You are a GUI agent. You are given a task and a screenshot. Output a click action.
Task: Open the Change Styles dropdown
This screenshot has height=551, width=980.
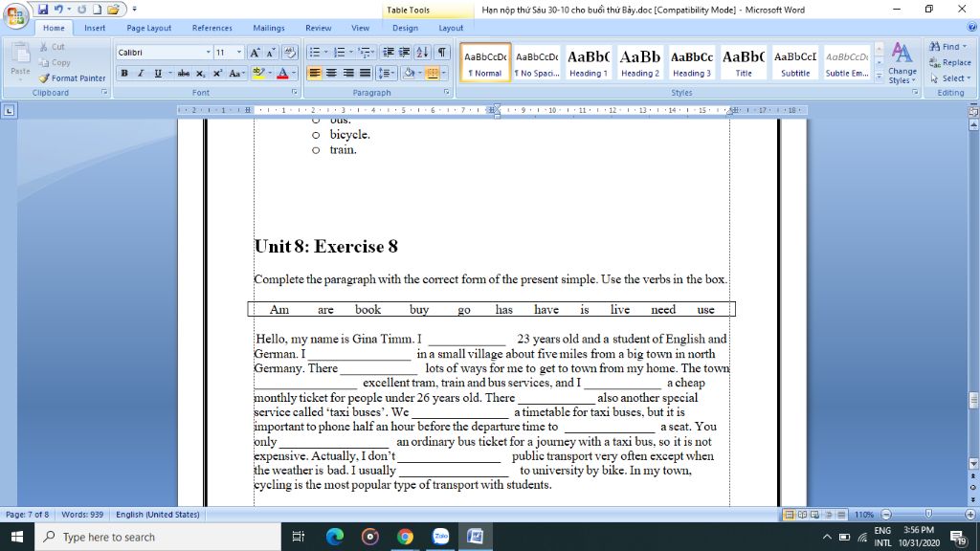pos(902,63)
